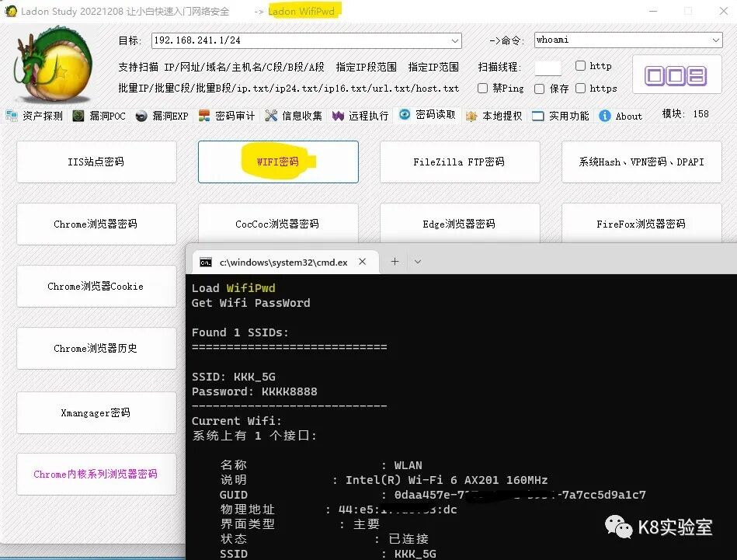Toggle the 保存 checkbox

(x=539, y=89)
